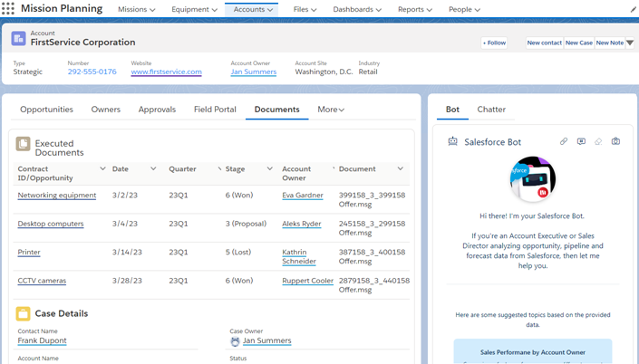Click the chat message icon in Bot header

[x=581, y=142]
